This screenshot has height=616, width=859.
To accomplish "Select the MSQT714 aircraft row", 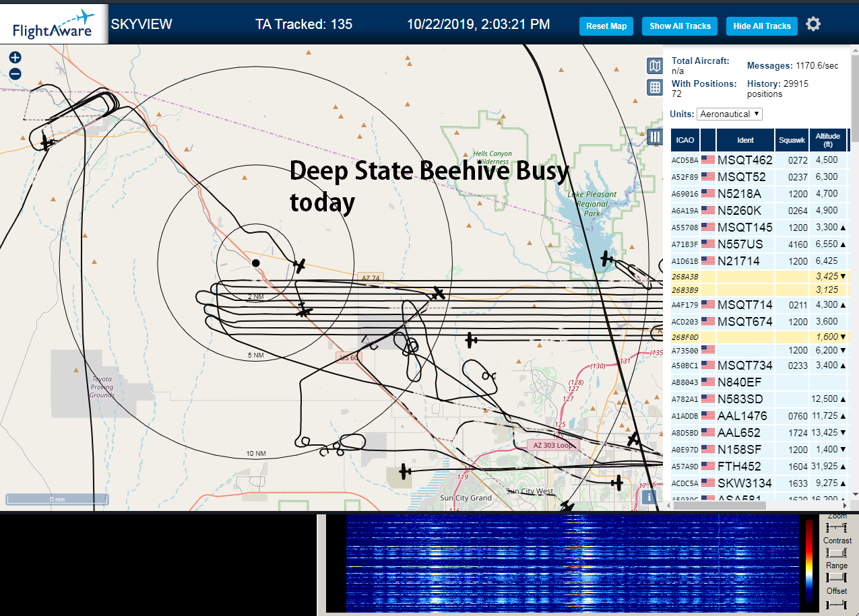I will click(x=759, y=305).
